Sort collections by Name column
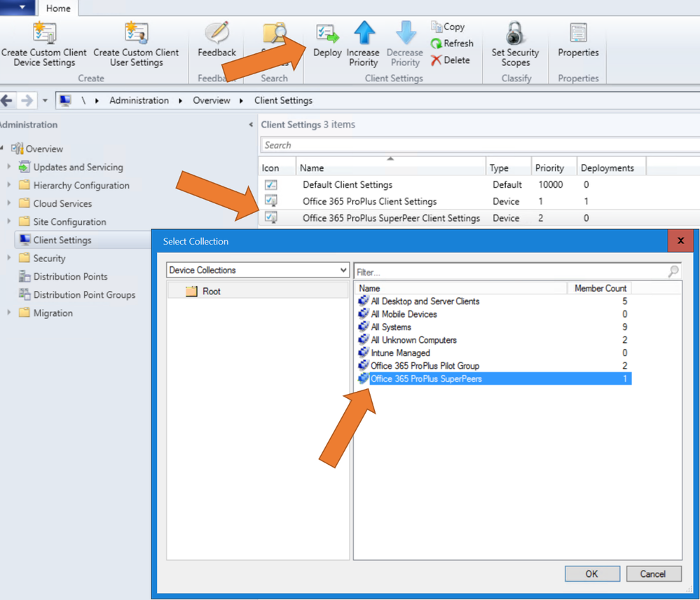 coord(461,288)
